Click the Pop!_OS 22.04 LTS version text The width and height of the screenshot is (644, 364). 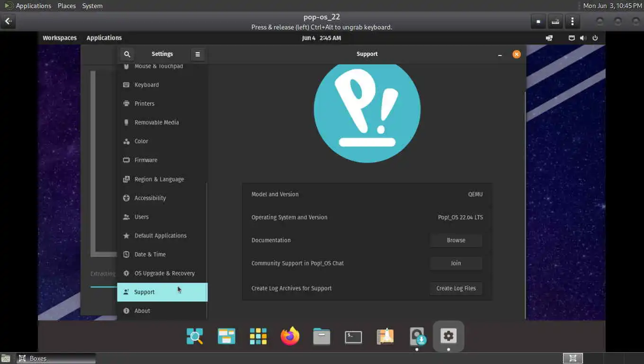click(460, 218)
